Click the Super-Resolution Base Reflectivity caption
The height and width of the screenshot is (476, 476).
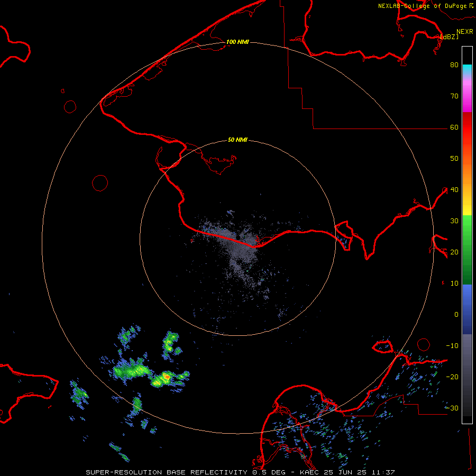pyautogui.click(x=240, y=472)
